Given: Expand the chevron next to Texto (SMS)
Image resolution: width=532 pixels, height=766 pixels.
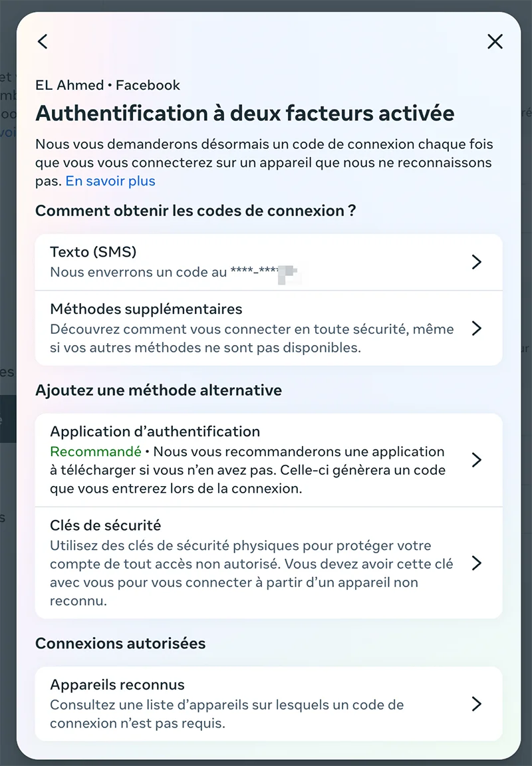Looking at the screenshot, I should [x=476, y=262].
